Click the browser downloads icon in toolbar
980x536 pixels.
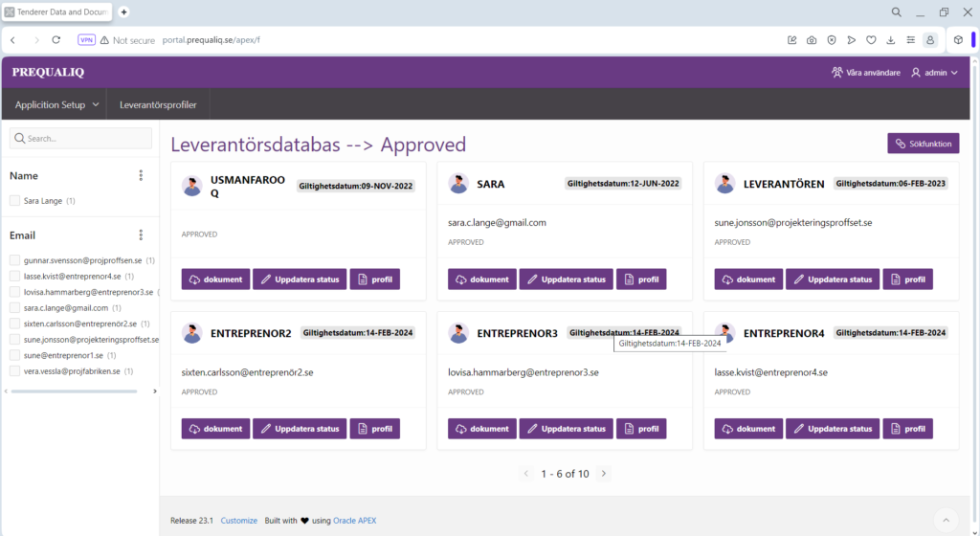click(890, 40)
